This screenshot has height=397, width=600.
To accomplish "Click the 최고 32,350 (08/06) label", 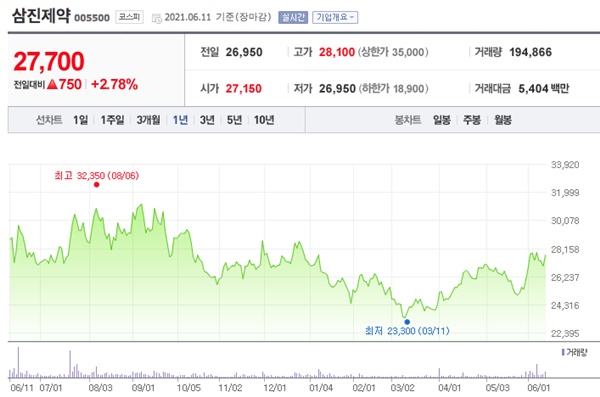I will 96,176.
